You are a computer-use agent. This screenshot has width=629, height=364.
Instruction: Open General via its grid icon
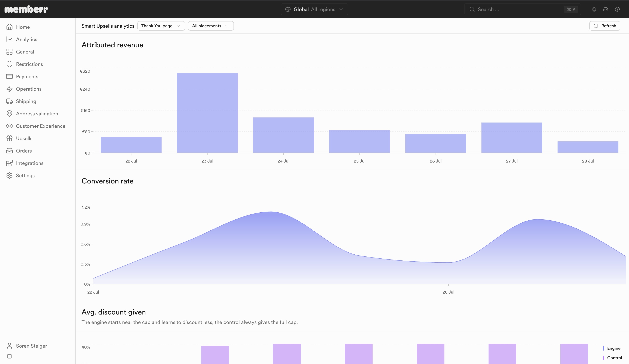(9, 52)
